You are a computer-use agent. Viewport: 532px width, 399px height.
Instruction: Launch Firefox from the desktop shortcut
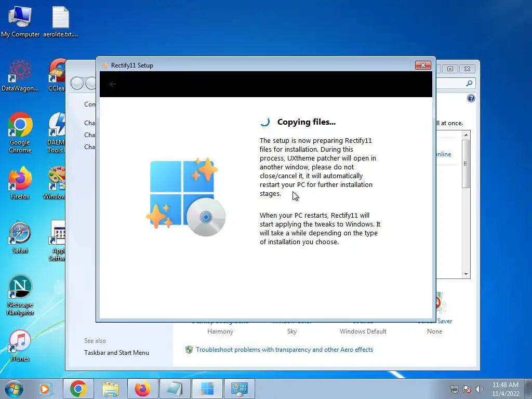pos(20,183)
